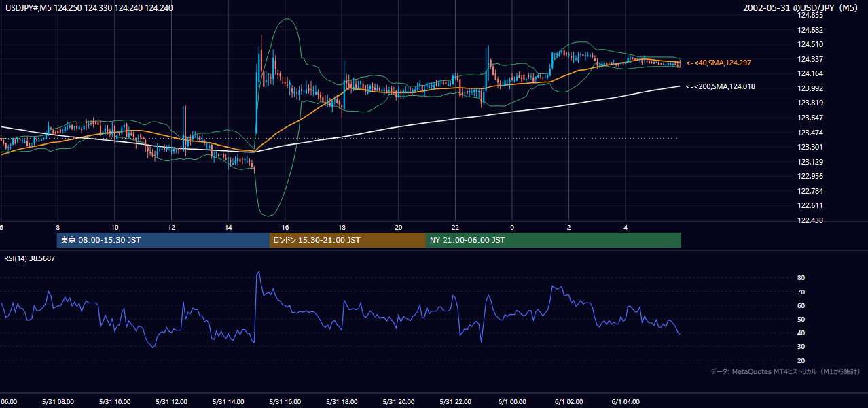Viewport: 868px width, 408px height.
Task: Click the 40 SMA label reading 124.297
Action: click(719, 63)
